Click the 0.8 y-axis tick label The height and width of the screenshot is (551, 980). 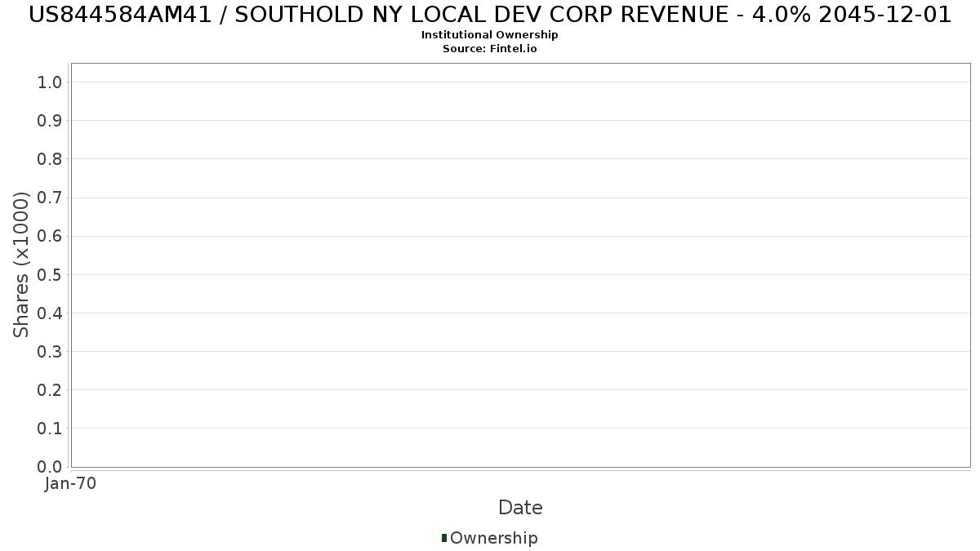tap(50, 158)
